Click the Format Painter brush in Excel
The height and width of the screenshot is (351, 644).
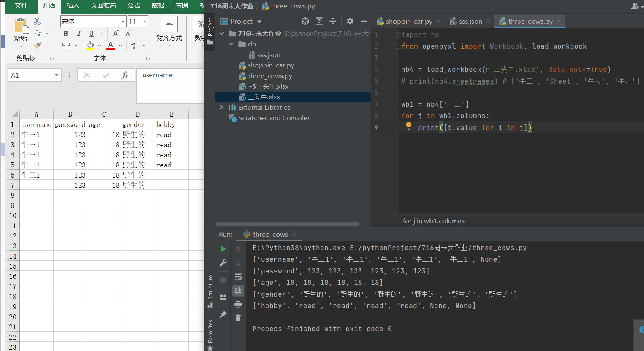(x=38, y=45)
